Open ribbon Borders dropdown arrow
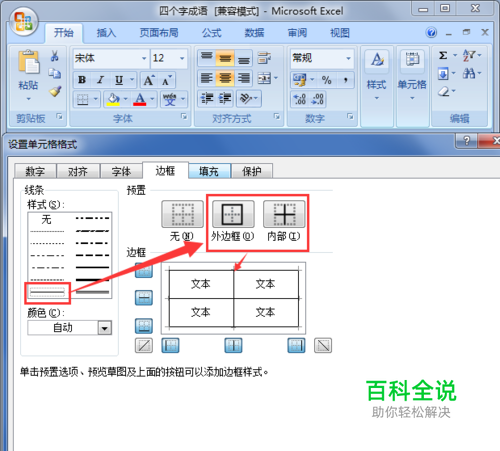Image resolution: width=500 pixels, height=451 pixels. click(x=96, y=99)
